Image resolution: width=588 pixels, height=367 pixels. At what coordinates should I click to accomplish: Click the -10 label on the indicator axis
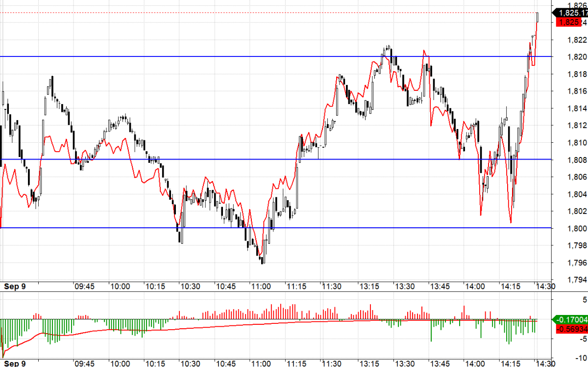(x=581, y=357)
